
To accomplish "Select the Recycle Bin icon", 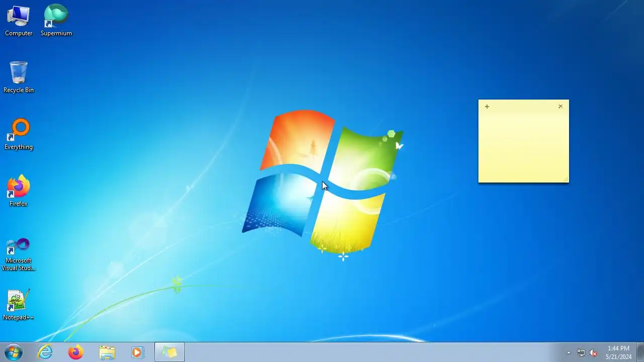I will coord(19,77).
